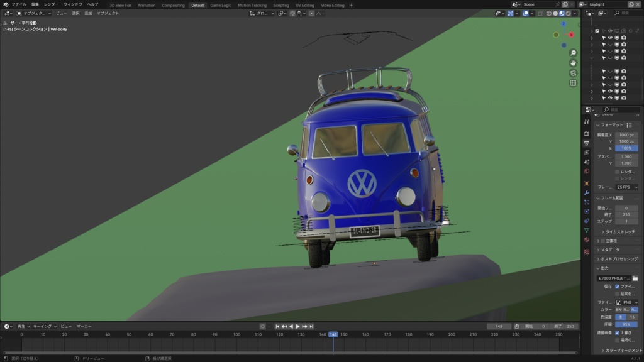644x362 pixels.
Task: Add a new workspace with plus
Action: [x=351, y=5]
